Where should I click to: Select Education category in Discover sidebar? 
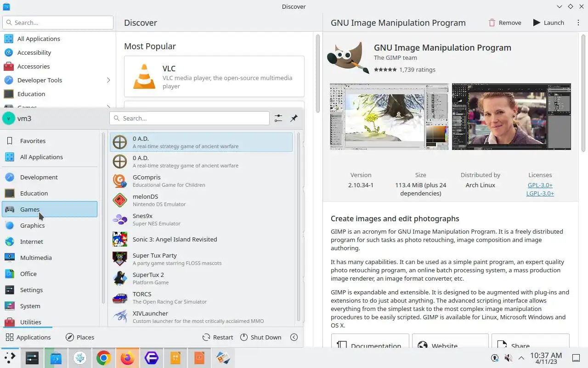(x=58, y=94)
